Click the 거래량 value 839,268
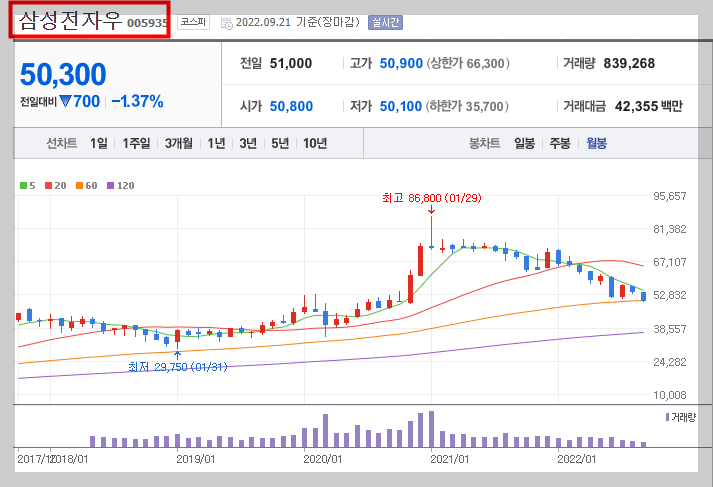This screenshot has width=713, height=487. tap(629, 63)
